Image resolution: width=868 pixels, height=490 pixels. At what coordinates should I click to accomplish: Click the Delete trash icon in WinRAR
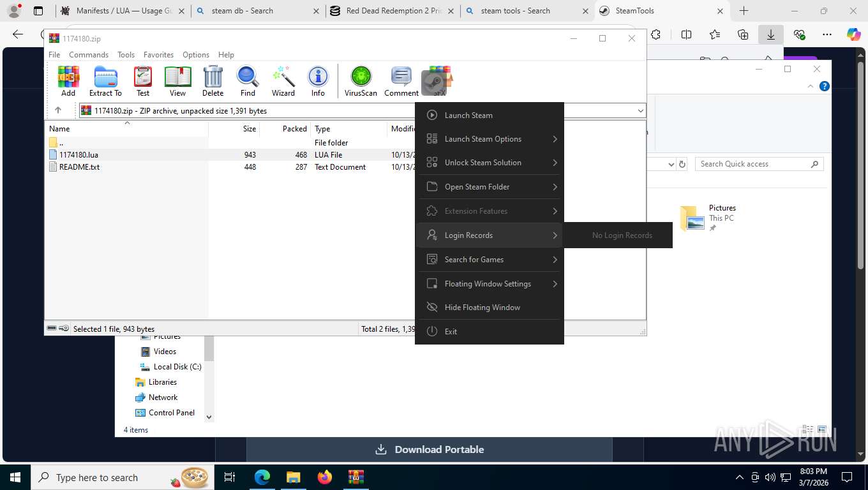click(x=213, y=81)
